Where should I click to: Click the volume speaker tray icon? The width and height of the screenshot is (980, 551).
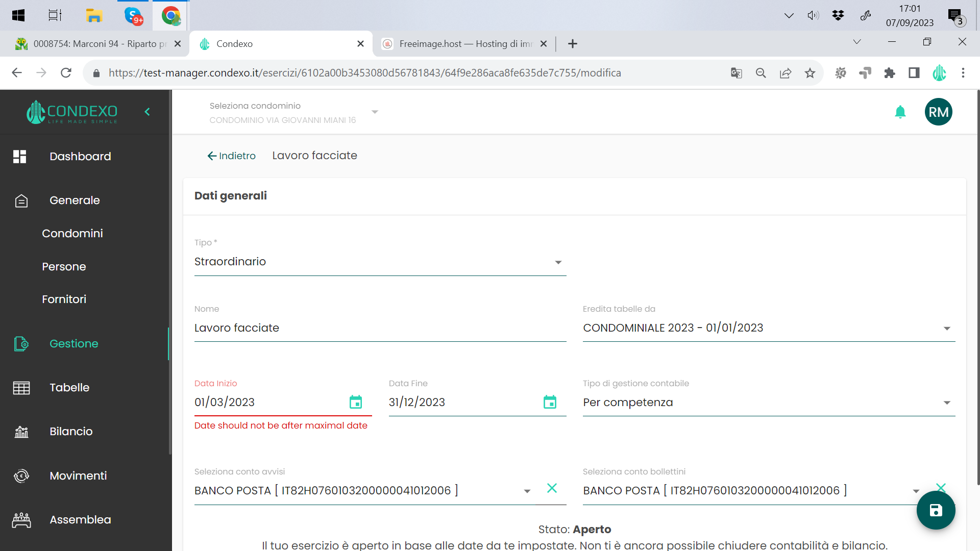[x=813, y=15]
